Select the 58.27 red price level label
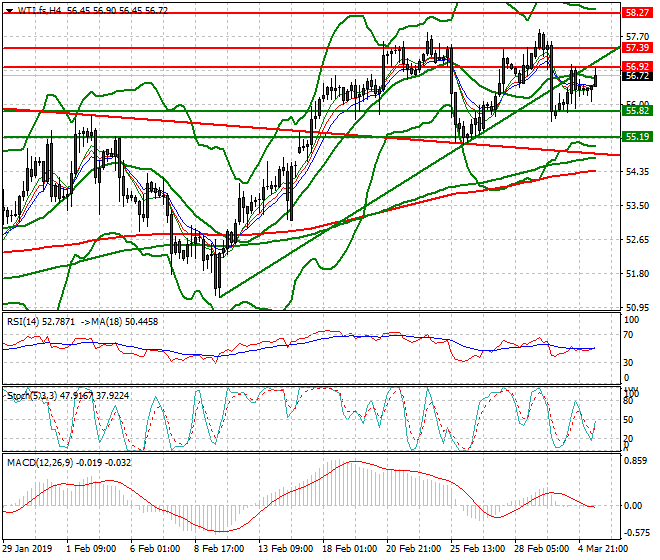Screen dimensions: 660x560 point(637,13)
